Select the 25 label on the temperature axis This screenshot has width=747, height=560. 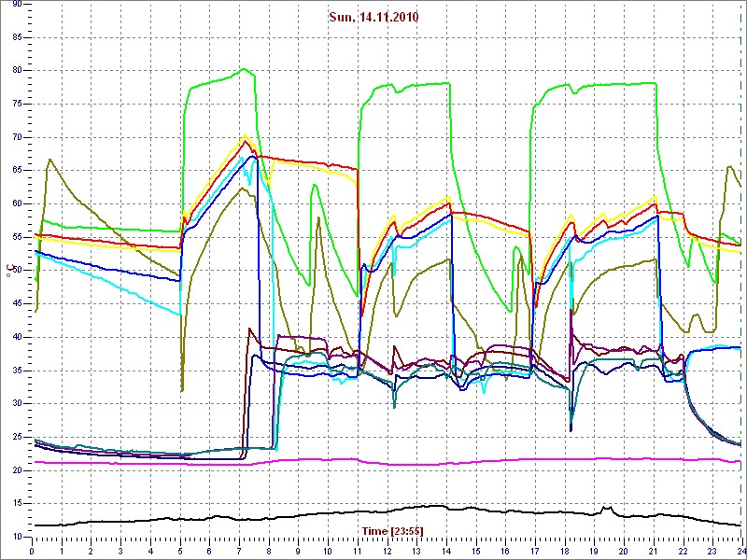16,437
